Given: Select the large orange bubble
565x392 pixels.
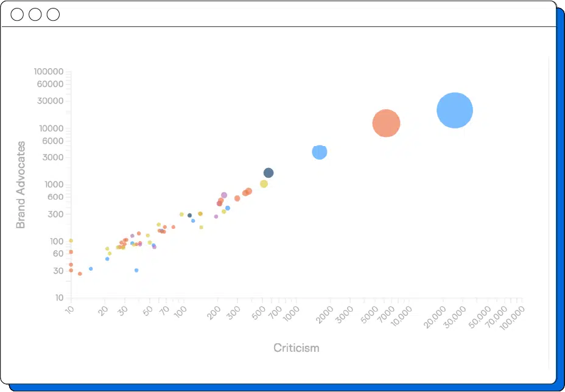Looking at the screenshot, I should pos(386,123).
